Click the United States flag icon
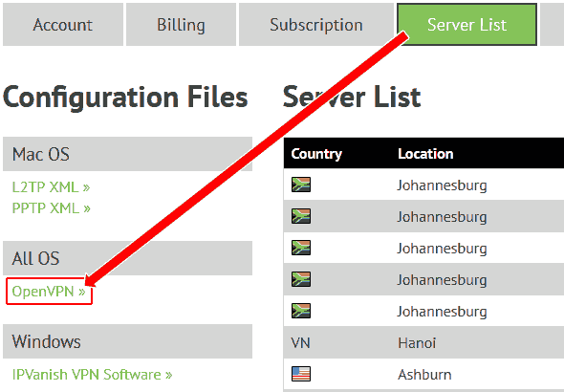 301,374
